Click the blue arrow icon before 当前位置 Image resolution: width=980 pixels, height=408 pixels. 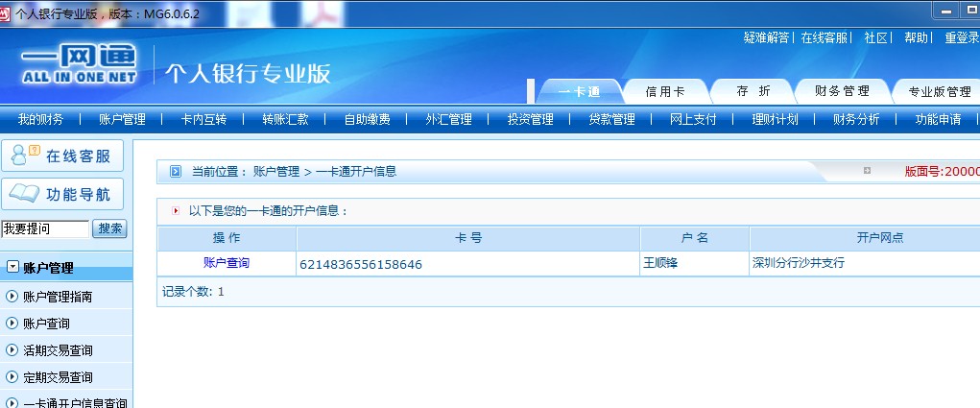pos(176,171)
